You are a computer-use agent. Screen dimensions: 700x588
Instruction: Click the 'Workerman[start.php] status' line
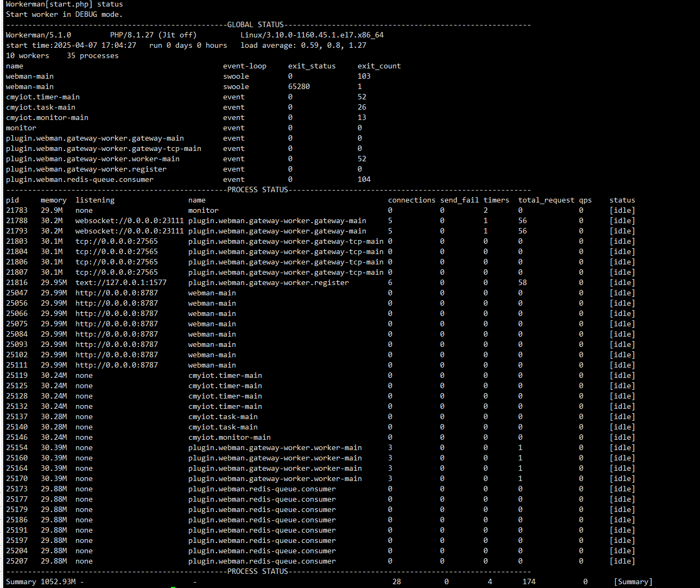[65, 4]
